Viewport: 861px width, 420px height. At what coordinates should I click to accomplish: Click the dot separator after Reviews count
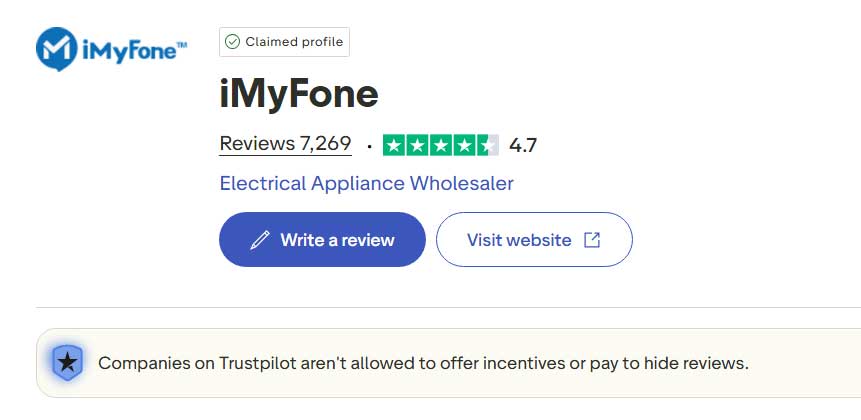point(369,146)
